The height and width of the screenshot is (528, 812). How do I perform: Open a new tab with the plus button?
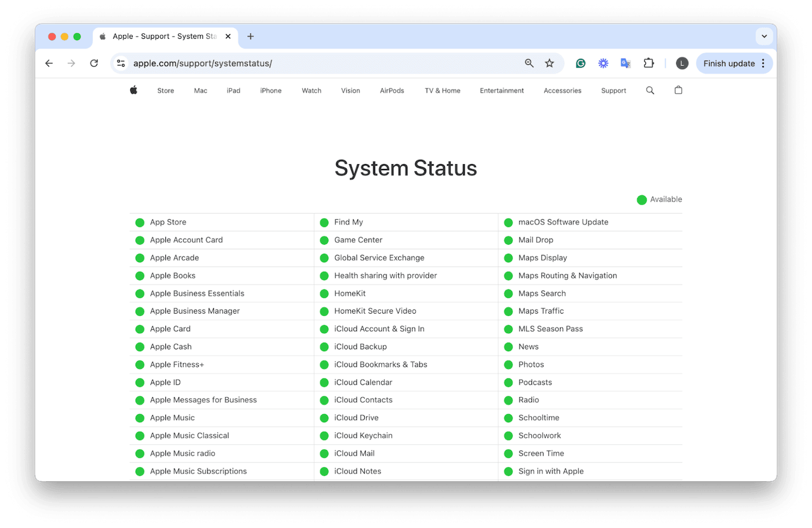coord(250,36)
